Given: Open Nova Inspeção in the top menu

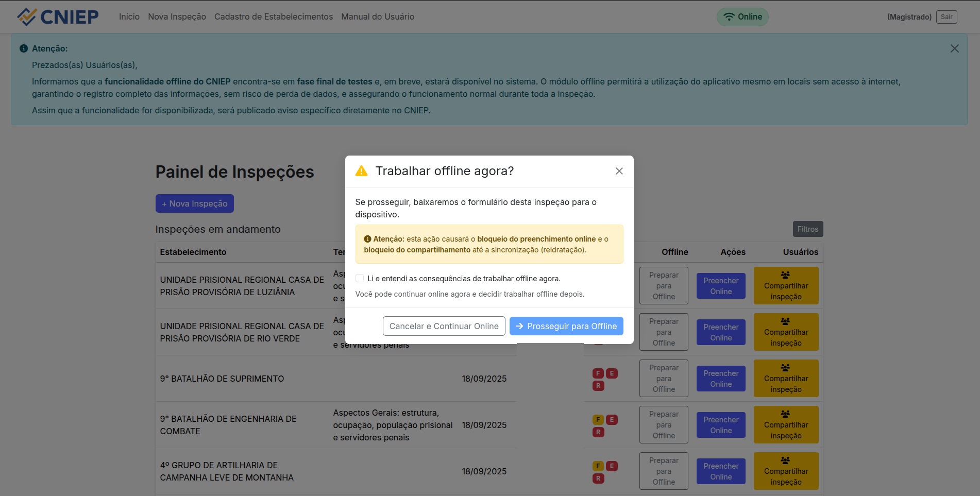Looking at the screenshot, I should pos(177,17).
